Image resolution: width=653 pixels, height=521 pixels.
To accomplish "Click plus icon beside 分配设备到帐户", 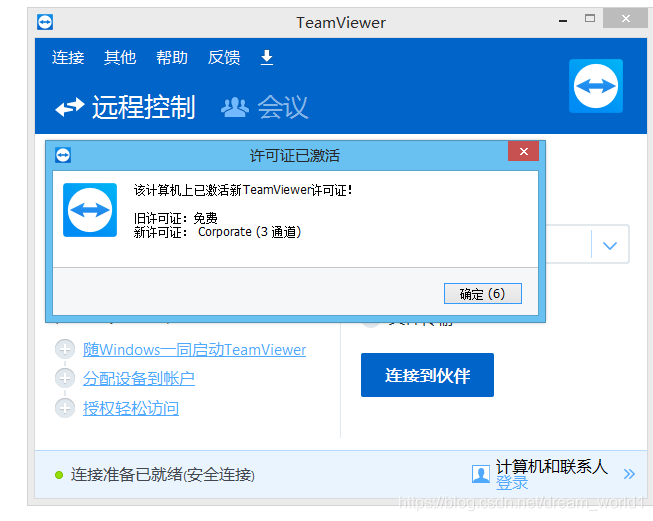I will [65, 378].
